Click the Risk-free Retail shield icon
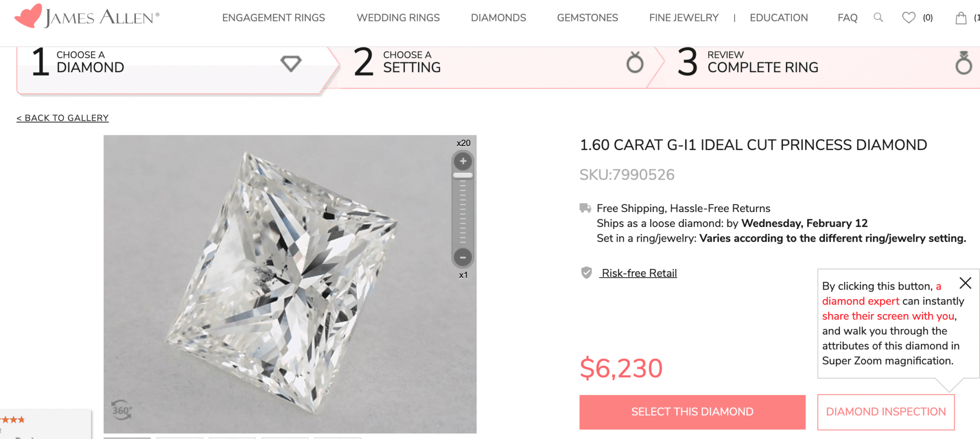The width and height of the screenshot is (980, 439). pyautogui.click(x=586, y=273)
